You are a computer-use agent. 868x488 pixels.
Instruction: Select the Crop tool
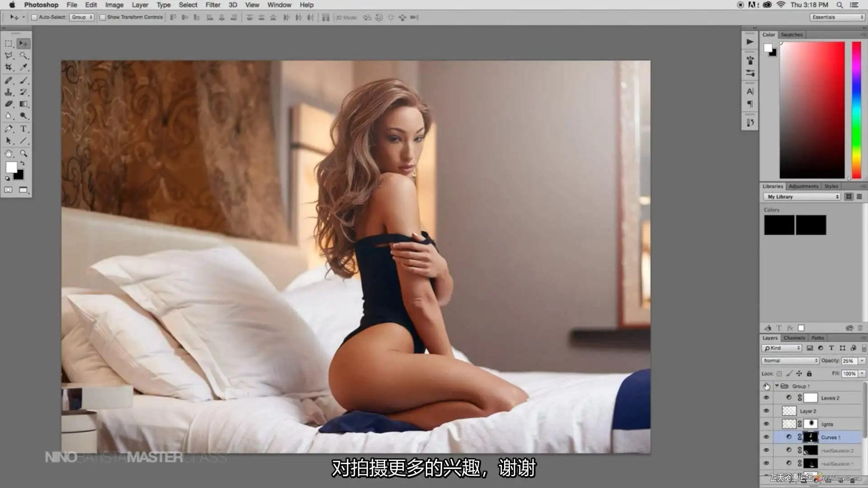pyautogui.click(x=9, y=67)
